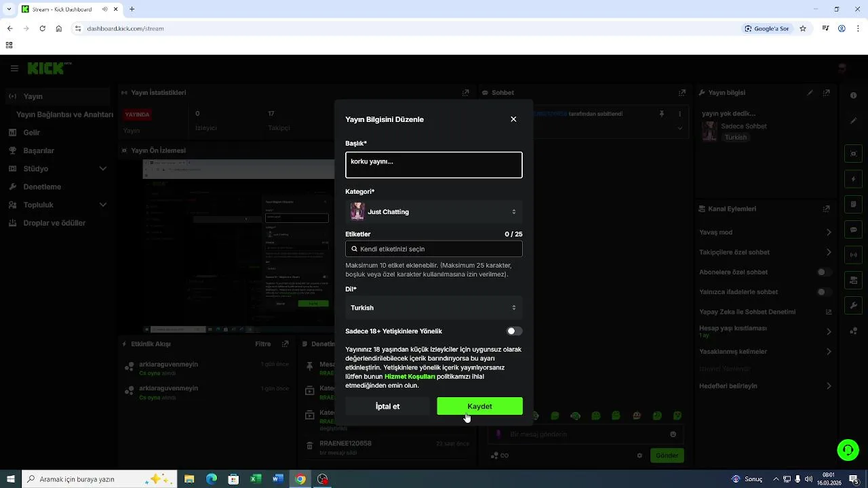The width and height of the screenshot is (868, 488).
Task: Pop out the Yayın bilgisi panel
Action: [826, 93]
